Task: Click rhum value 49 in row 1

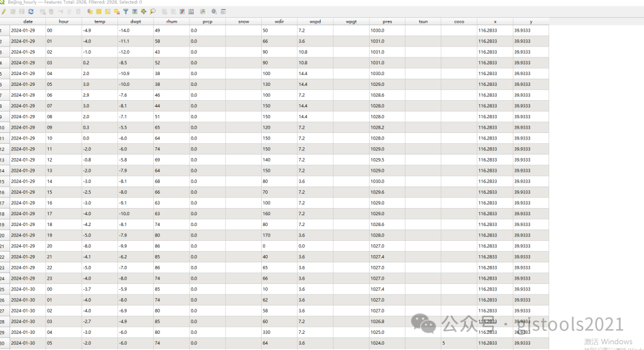Action: (x=157, y=30)
